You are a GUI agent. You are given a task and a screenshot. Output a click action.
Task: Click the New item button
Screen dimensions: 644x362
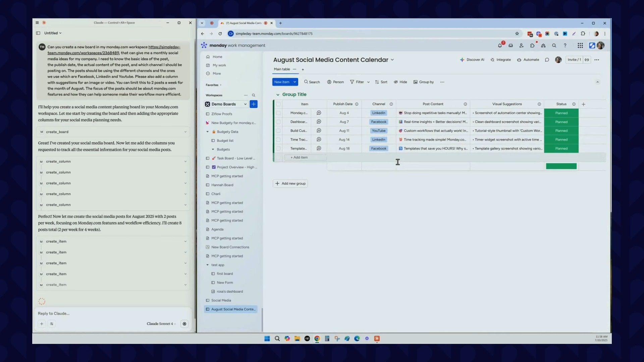click(x=282, y=82)
